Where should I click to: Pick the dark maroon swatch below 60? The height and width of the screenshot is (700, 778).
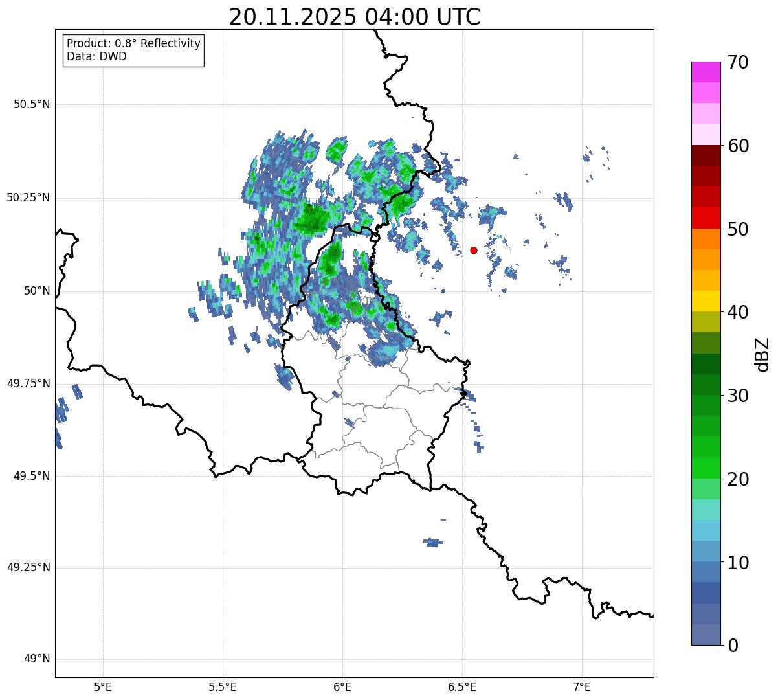click(706, 155)
